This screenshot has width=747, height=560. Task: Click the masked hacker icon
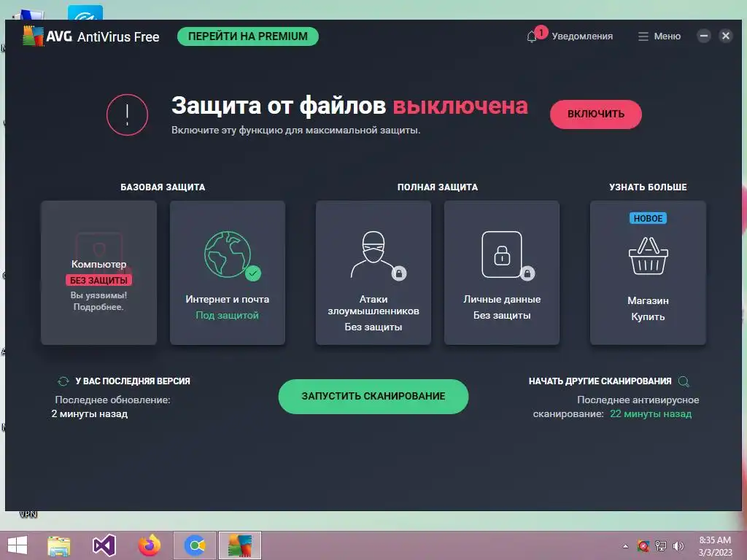373,254
